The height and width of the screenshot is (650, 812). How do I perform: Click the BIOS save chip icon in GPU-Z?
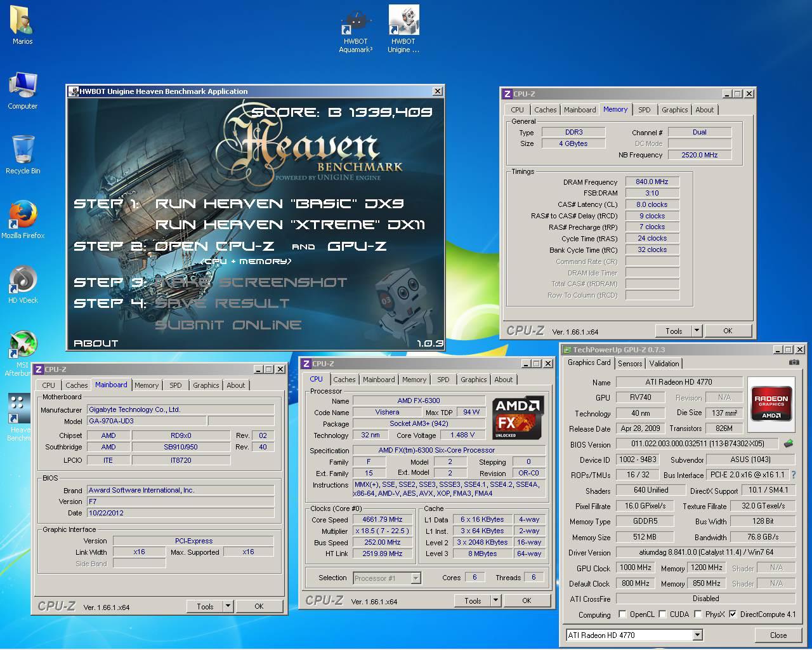tap(789, 444)
